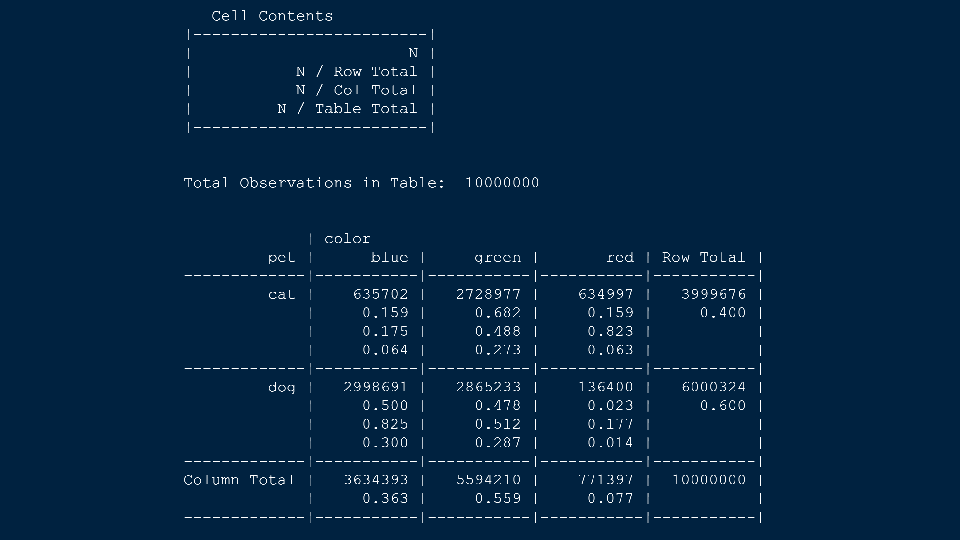Click the "N / Col Total" legend line
The image size is (960, 540).
pyautogui.click(x=356, y=90)
